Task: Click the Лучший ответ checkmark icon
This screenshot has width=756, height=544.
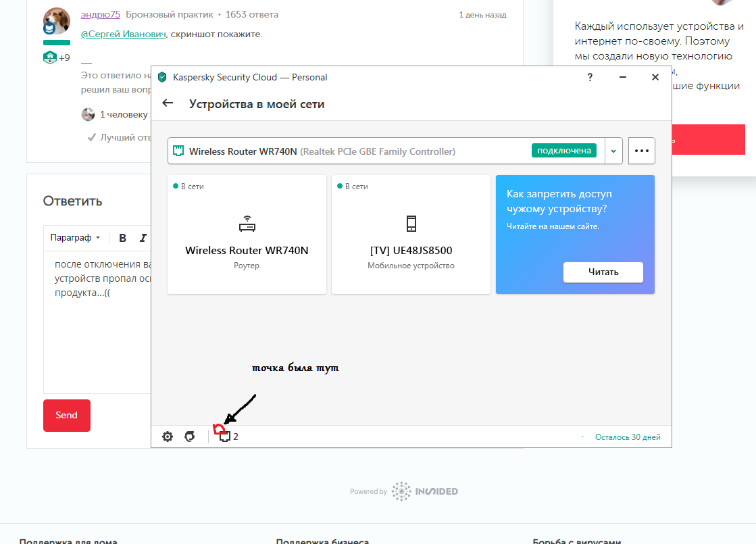Action: pos(92,137)
